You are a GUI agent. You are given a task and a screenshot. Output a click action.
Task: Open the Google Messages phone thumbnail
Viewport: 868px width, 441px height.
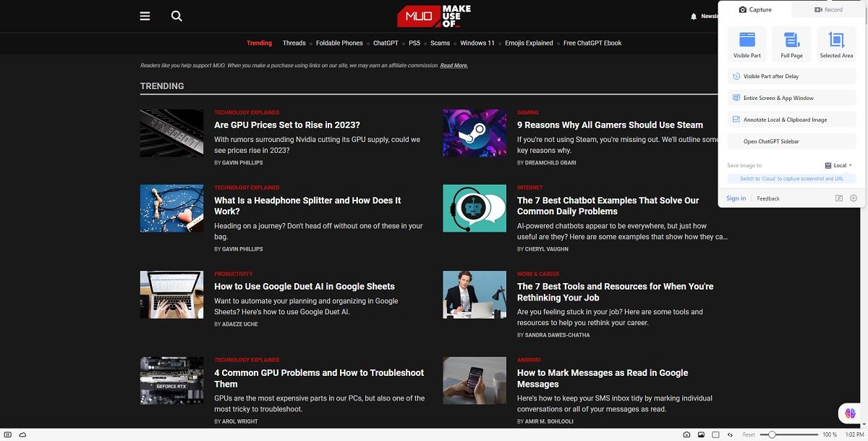coord(475,381)
